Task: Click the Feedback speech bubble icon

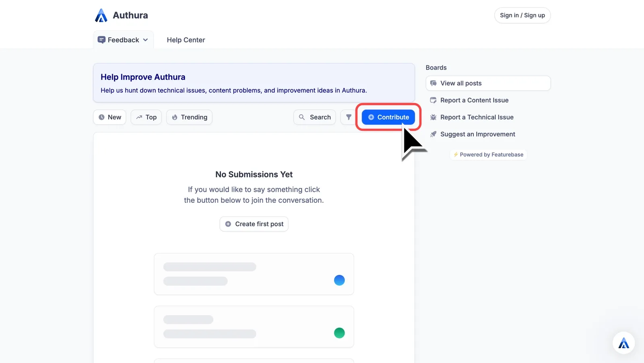Action: click(x=101, y=40)
